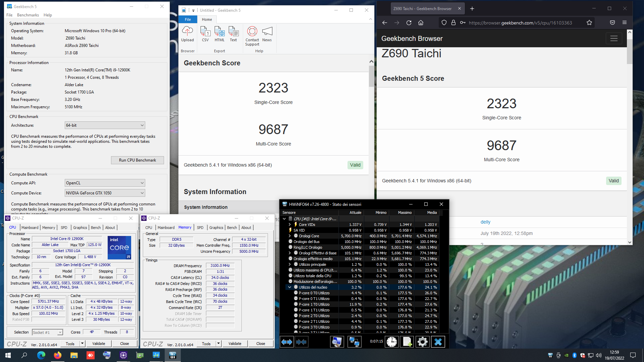Open the File tab in Geekbench results

pos(188,19)
